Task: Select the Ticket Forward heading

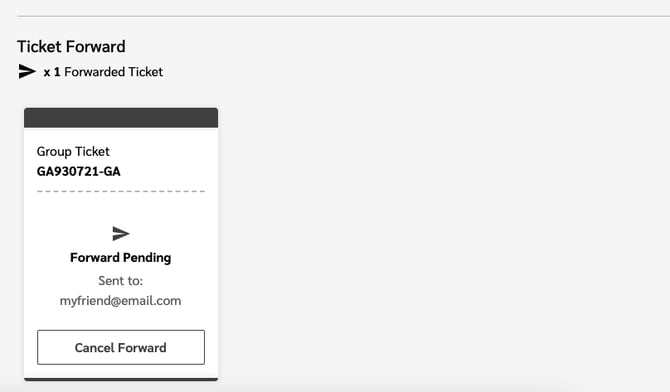Action: coord(71,47)
